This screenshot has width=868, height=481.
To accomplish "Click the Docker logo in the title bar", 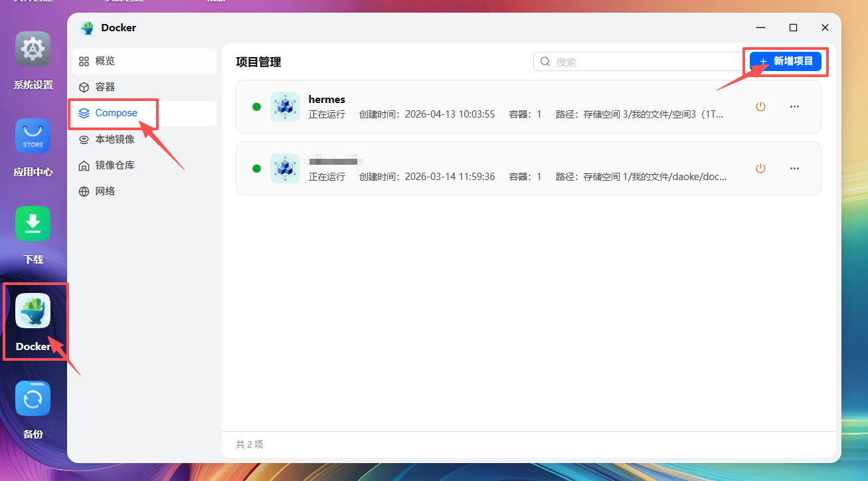I will (87, 28).
